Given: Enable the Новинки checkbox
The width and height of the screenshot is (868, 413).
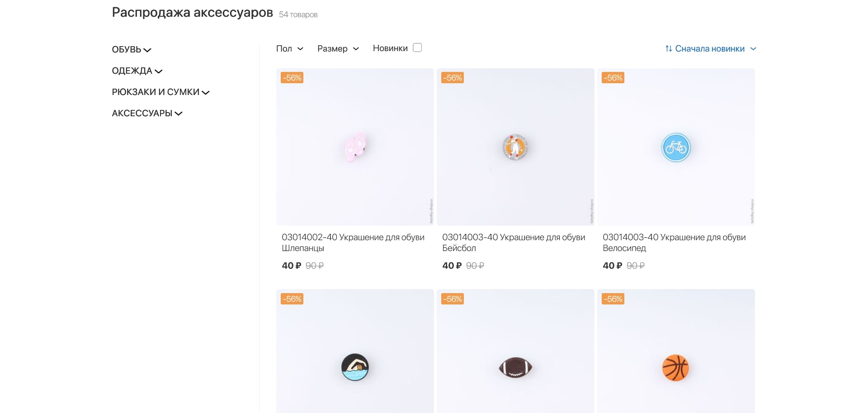Looking at the screenshot, I should coord(417,48).
